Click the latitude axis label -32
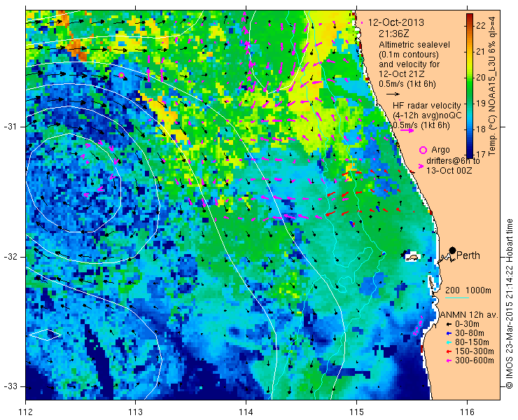Viewport: 518px width, 420px height. (10, 257)
